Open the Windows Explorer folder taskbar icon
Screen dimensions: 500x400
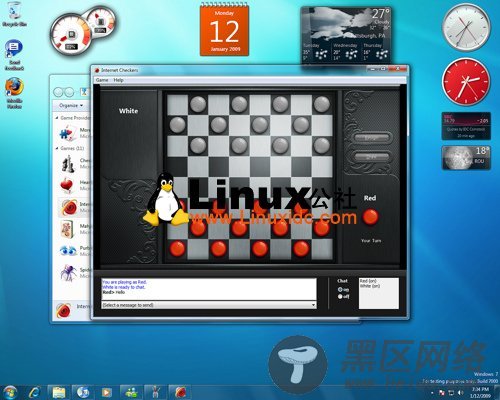(x=59, y=392)
